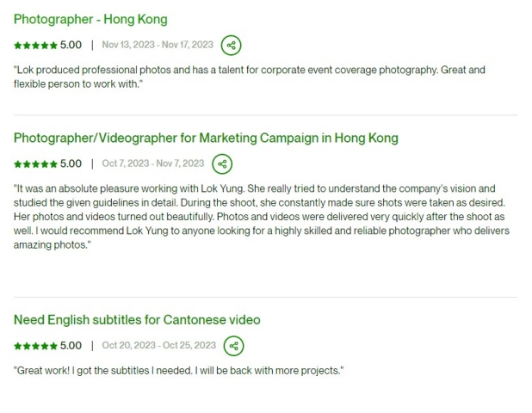
Task: Select the 5.00 score beside Oct 7 dates
Action: [x=71, y=163]
